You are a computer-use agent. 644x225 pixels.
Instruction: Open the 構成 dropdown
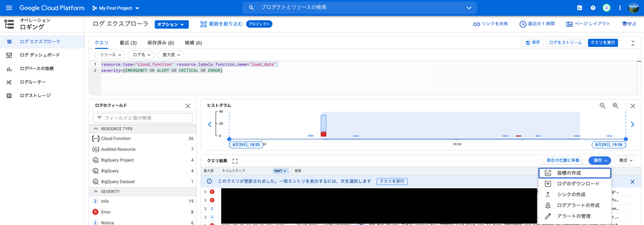click(626, 160)
